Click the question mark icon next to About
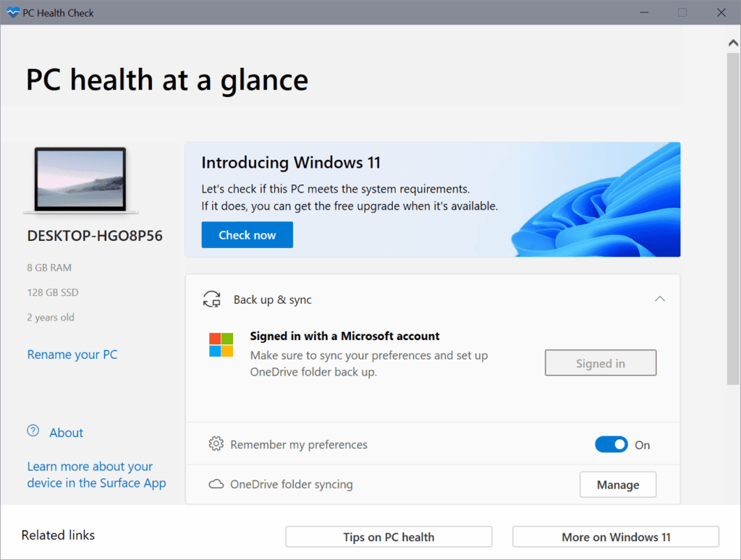Screen dimensions: 741x560 tap(33, 430)
